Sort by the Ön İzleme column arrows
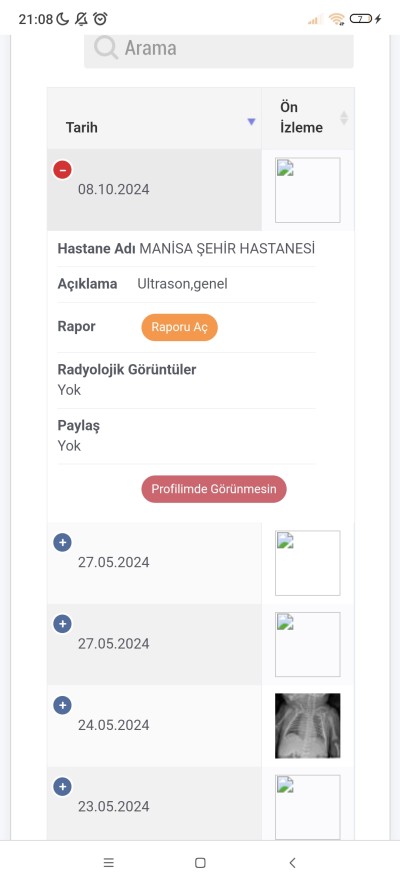The height and width of the screenshot is (888, 400). (343, 118)
